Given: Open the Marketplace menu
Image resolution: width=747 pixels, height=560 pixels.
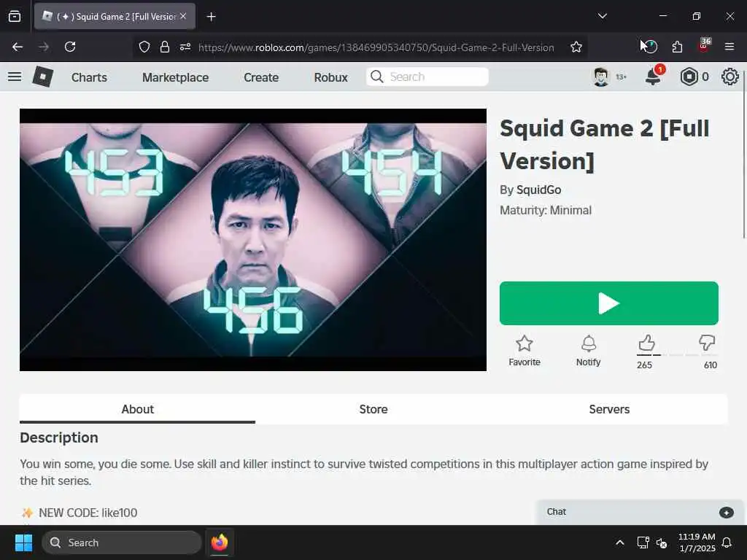Looking at the screenshot, I should pos(175,77).
